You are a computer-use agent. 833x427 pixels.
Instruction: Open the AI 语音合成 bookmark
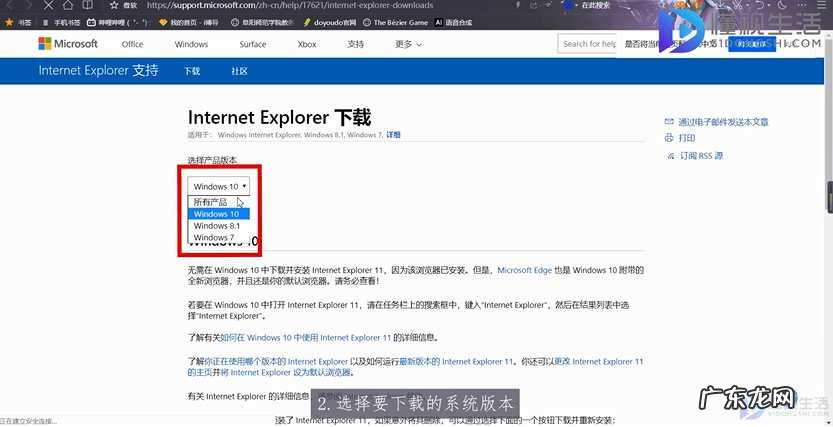(454, 23)
